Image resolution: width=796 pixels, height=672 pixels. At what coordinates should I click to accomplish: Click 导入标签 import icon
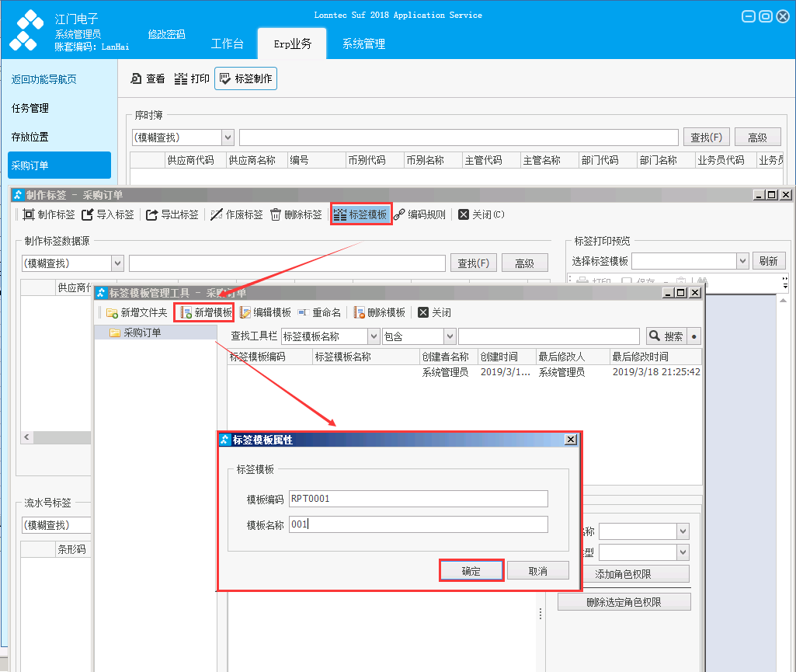(87, 214)
